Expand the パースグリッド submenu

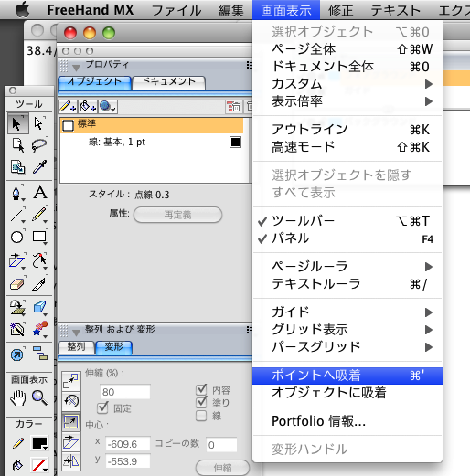coord(347,346)
